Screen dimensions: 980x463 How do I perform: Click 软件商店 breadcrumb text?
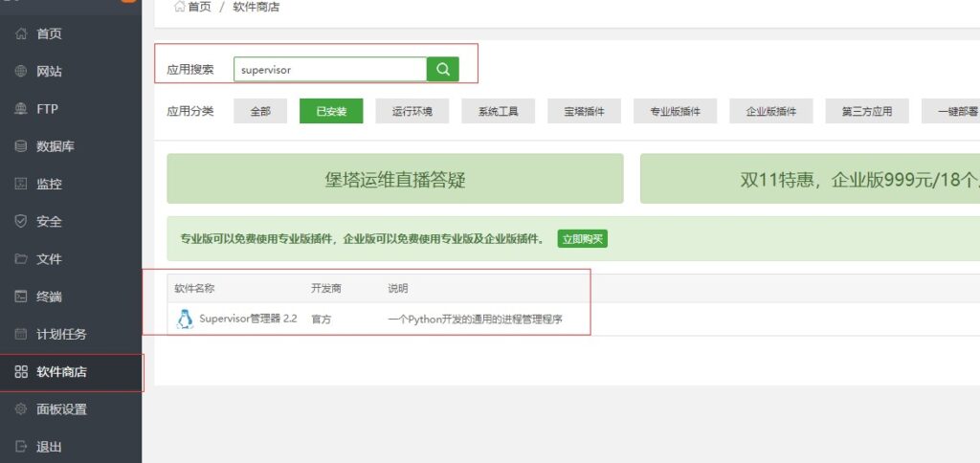point(256,7)
